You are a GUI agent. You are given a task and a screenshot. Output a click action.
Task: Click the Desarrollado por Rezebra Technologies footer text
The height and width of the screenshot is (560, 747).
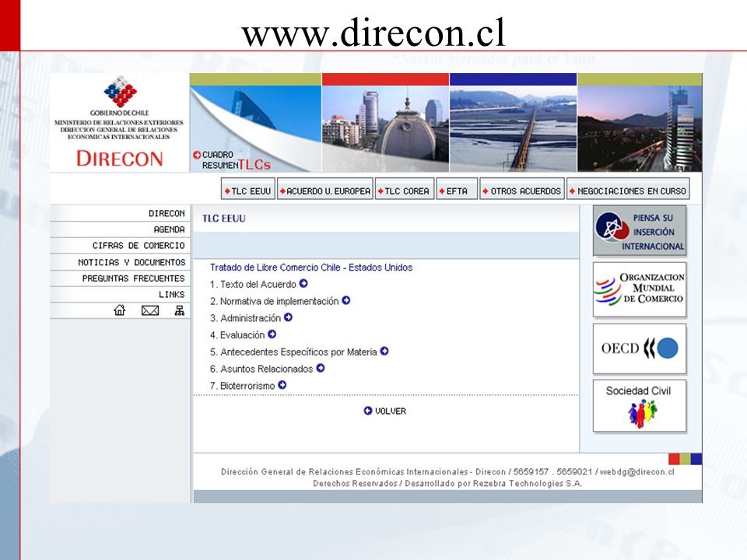pos(493,483)
